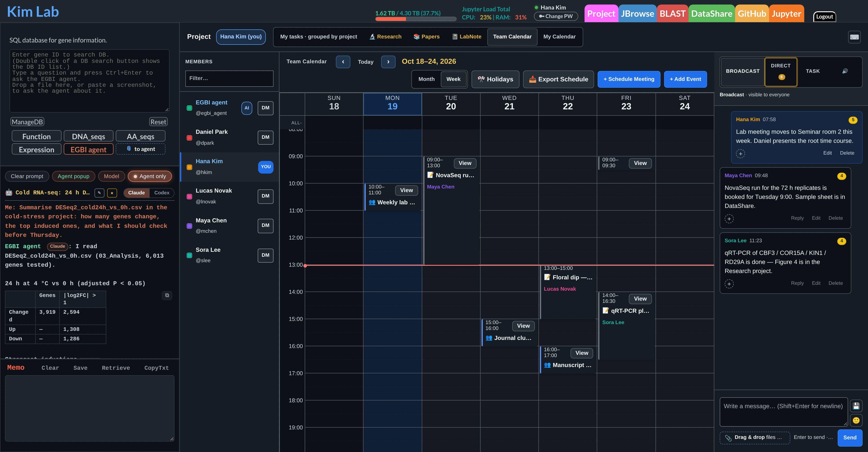
Task: Click the 4 badge on Sora Lee message
Action: (841, 241)
